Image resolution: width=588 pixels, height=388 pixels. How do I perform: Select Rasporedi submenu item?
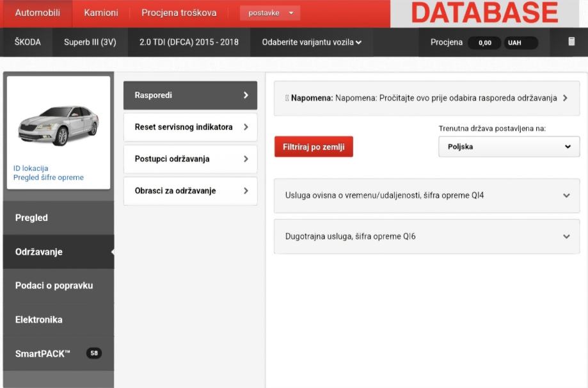pos(190,95)
